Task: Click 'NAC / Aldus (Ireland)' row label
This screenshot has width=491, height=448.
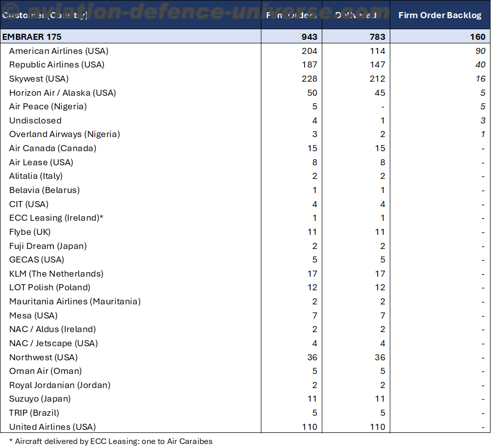Action: (x=52, y=329)
